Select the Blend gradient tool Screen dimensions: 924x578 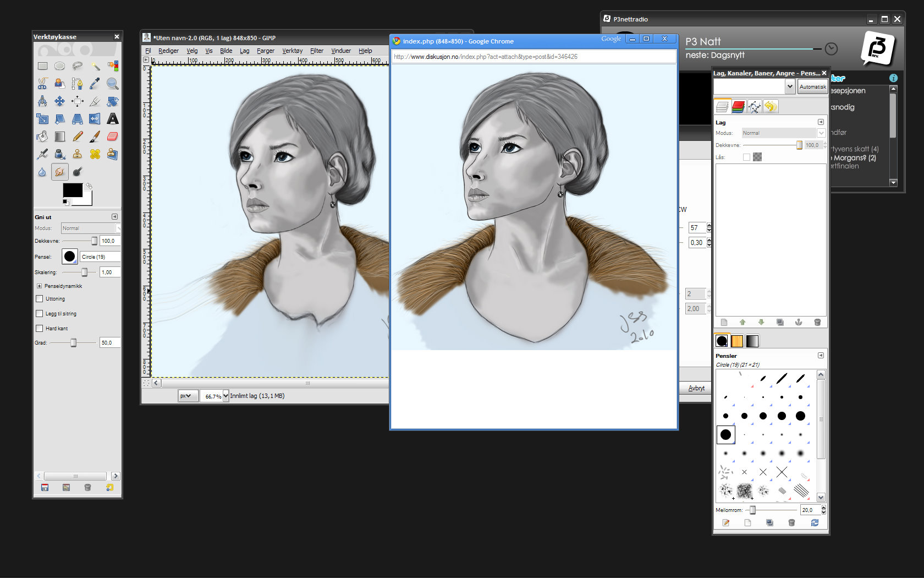point(59,137)
